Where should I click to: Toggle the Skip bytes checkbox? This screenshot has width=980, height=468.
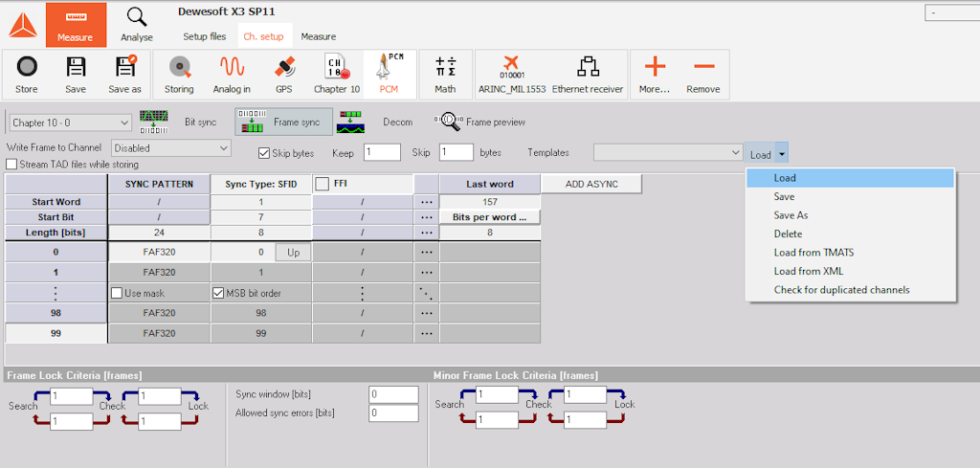click(x=264, y=153)
